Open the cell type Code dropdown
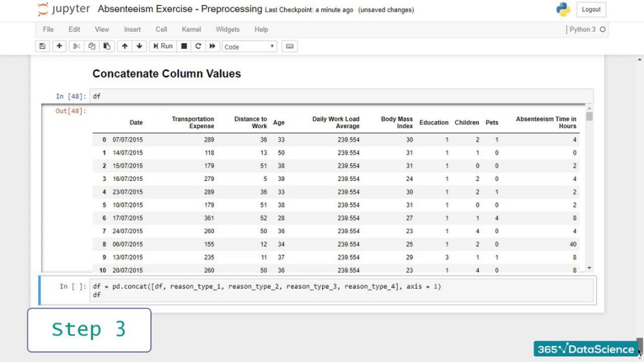 (x=249, y=46)
